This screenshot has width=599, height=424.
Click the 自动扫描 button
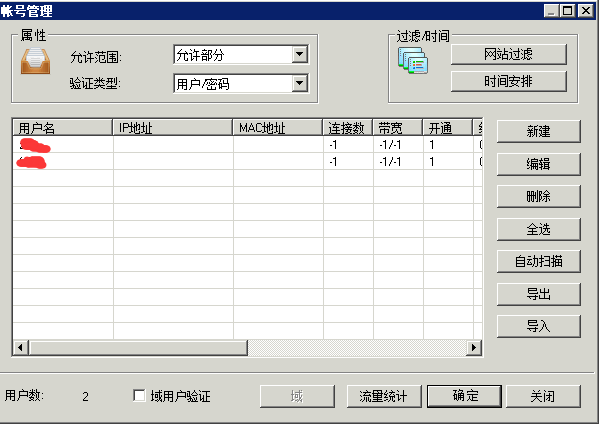point(538,261)
